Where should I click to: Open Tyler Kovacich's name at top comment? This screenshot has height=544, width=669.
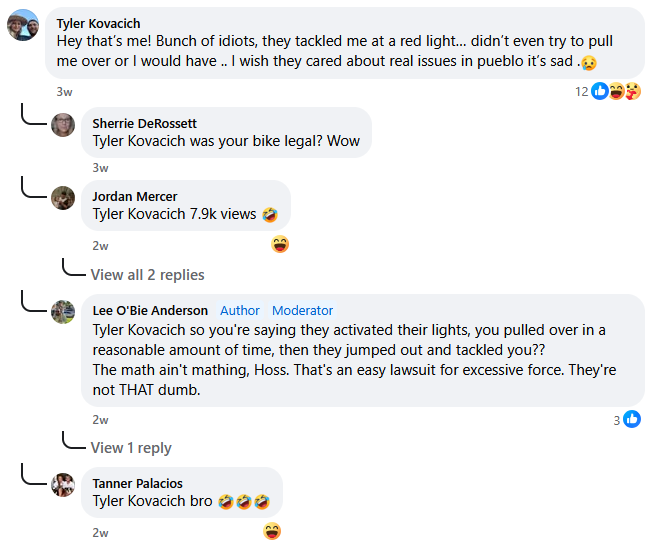coord(98,23)
